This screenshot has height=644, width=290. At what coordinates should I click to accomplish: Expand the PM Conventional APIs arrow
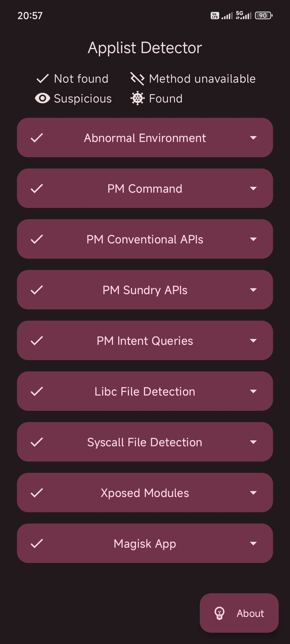(x=253, y=239)
